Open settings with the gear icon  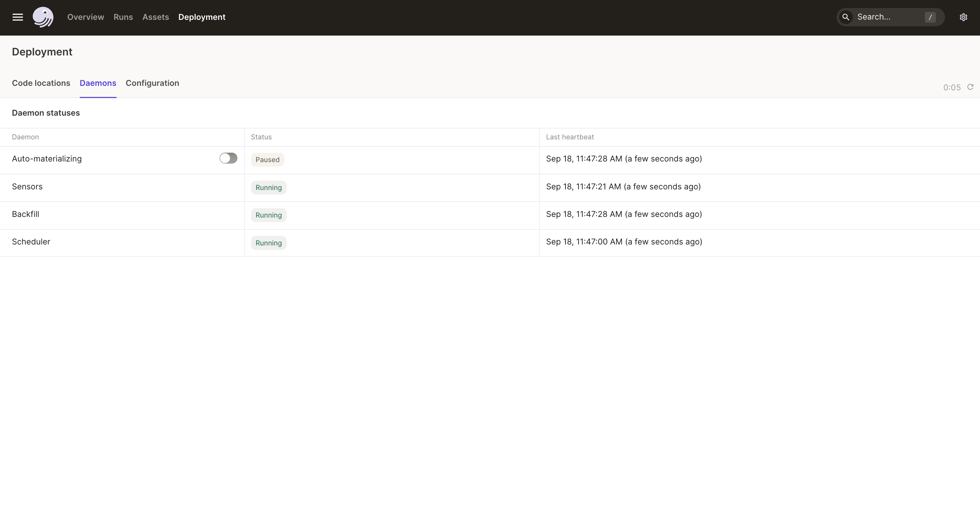point(963,17)
